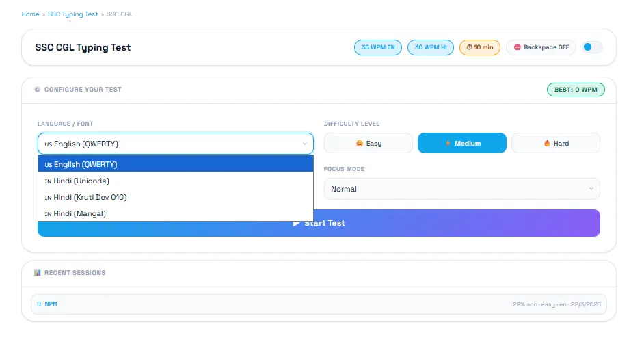Pick Hindi (Kruti Dev 010) font
Viewport: 644px width, 342px height.
point(175,197)
